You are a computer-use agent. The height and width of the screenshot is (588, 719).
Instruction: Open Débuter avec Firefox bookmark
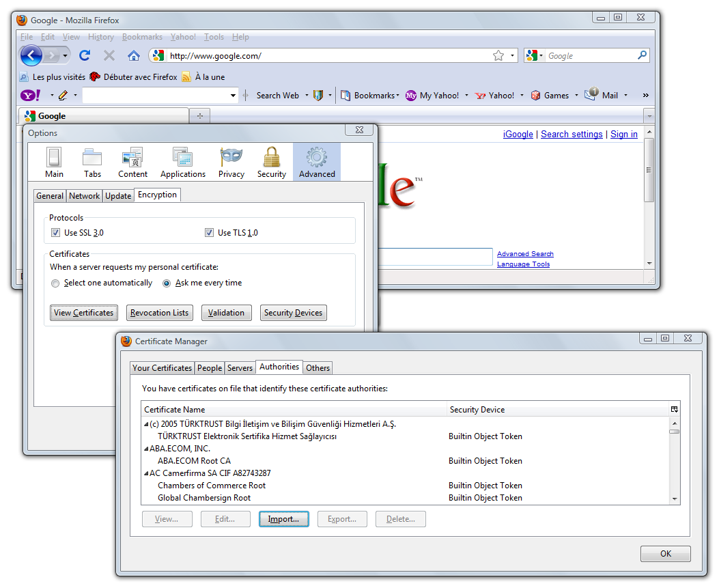tap(133, 77)
